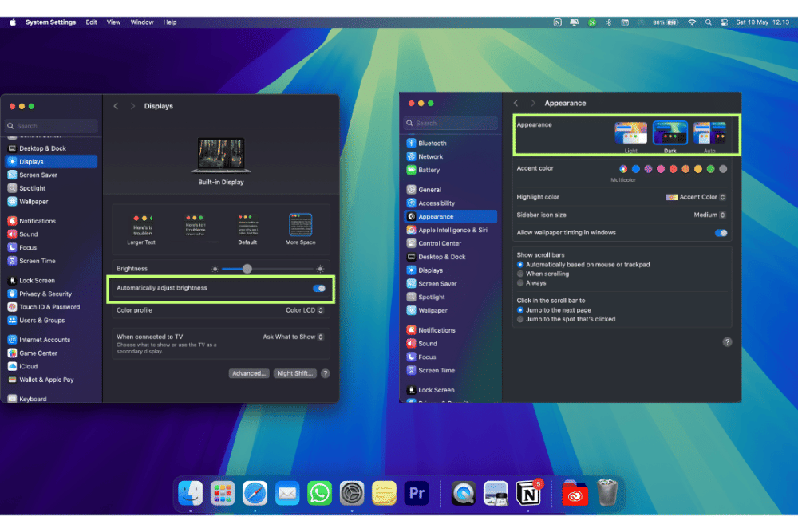Open WhatsApp from the Dock
This screenshot has width=798, height=532.
(319, 494)
